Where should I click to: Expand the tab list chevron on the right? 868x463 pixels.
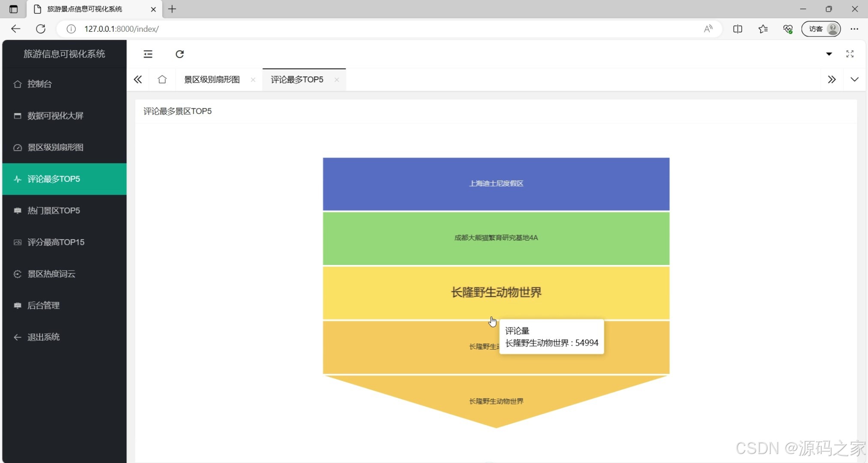point(855,79)
